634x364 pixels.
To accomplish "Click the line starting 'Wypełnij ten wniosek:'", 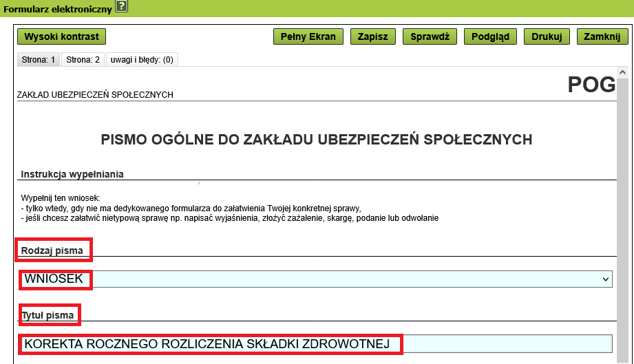I will pyautogui.click(x=61, y=198).
